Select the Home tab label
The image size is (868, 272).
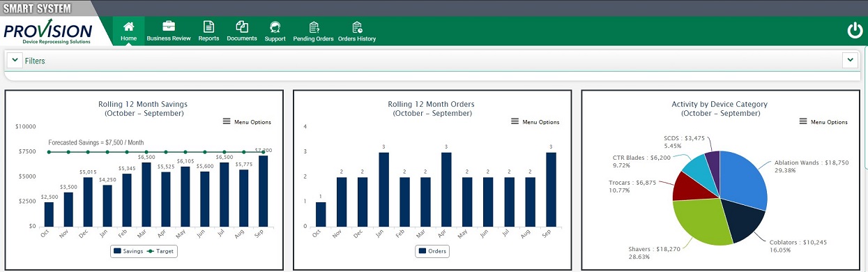coord(128,39)
